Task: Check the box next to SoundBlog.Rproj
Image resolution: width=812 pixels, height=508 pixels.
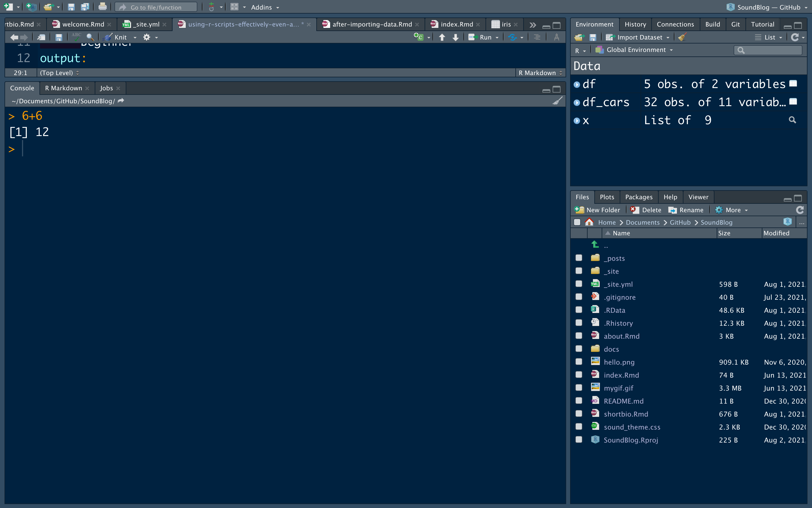Action: point(579,439)
